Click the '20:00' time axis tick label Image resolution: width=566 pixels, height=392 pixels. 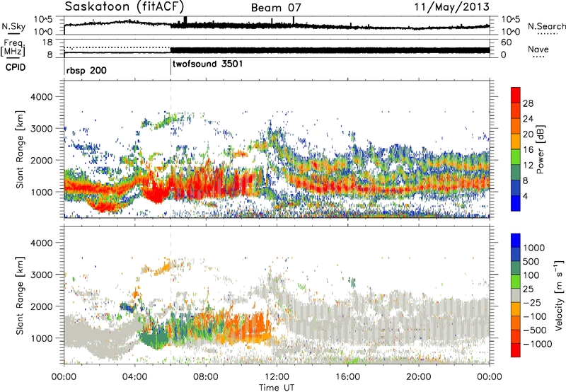click(x=419, y=377)
